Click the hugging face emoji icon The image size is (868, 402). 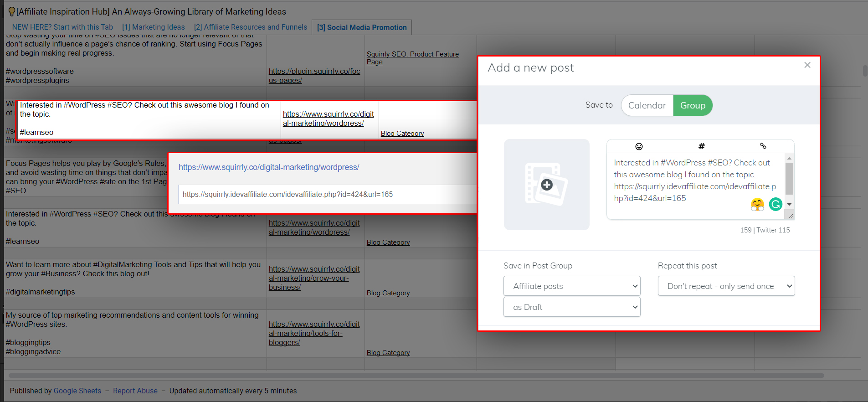[x=757, y=204]
